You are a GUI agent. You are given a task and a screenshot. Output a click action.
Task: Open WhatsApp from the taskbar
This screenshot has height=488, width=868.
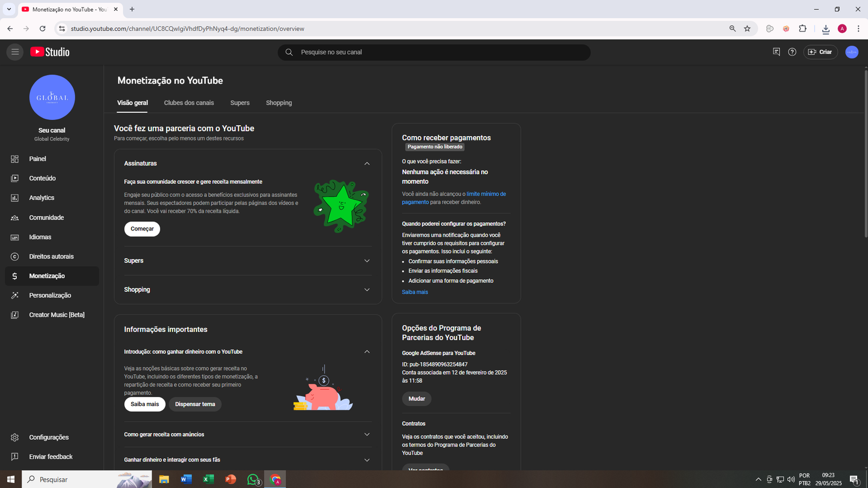[x=253, y=479]
